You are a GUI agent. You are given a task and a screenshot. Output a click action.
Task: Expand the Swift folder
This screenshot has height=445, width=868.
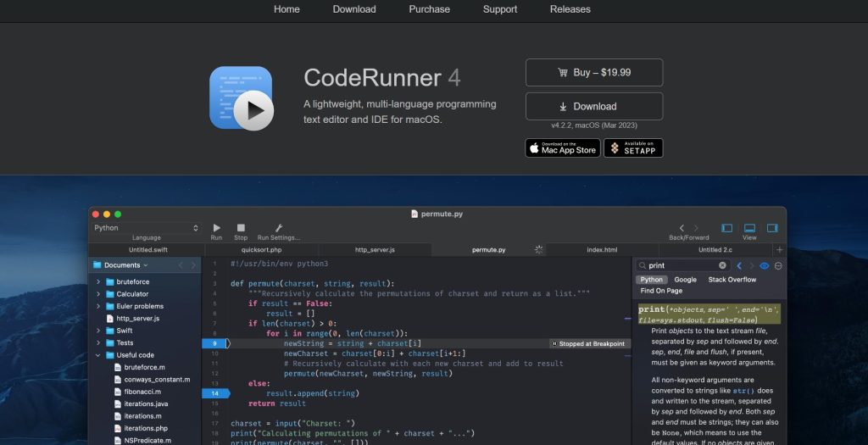coord(98,331)
